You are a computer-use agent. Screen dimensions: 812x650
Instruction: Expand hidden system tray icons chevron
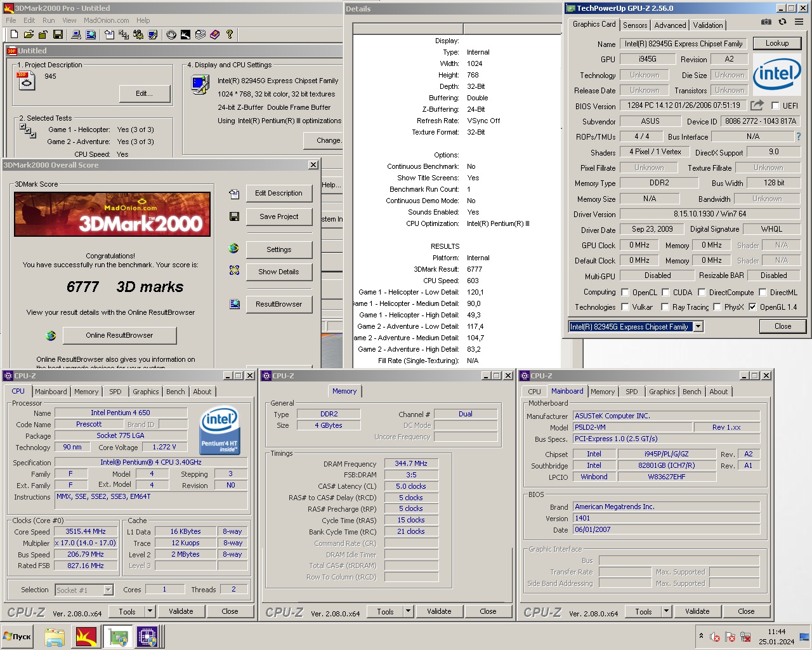pyautogui.click(x=701, y=635)
